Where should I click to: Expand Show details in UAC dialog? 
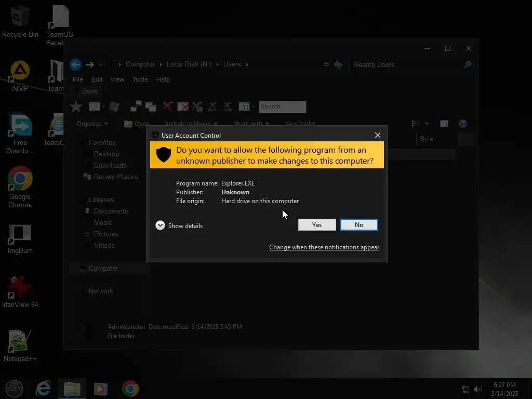[x=179, y=225]
